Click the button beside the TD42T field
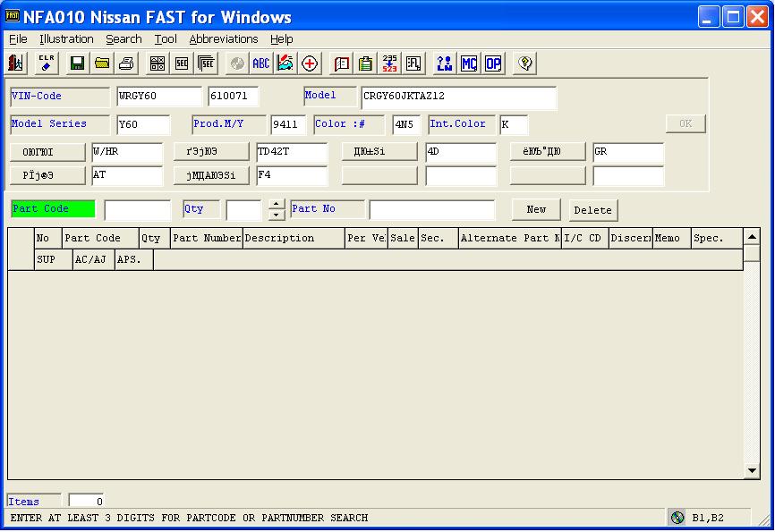This screenshot has width=775, height=532. [x=211, y=152]
